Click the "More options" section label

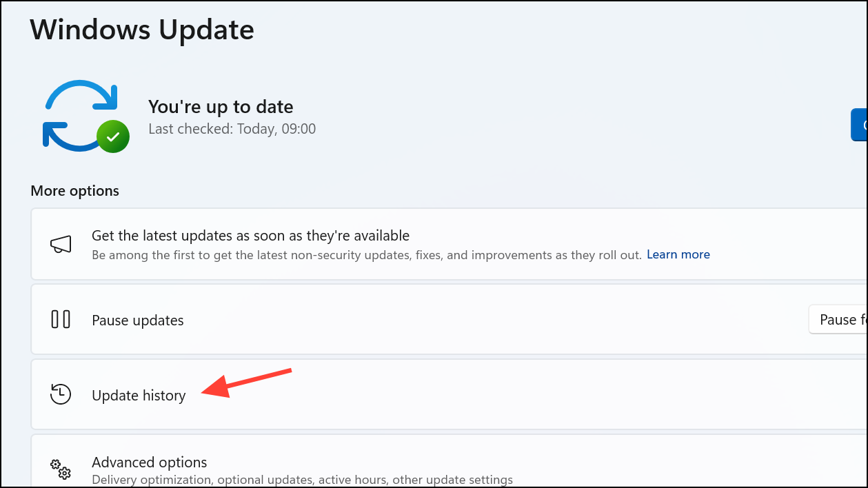[x=74, y=190]
